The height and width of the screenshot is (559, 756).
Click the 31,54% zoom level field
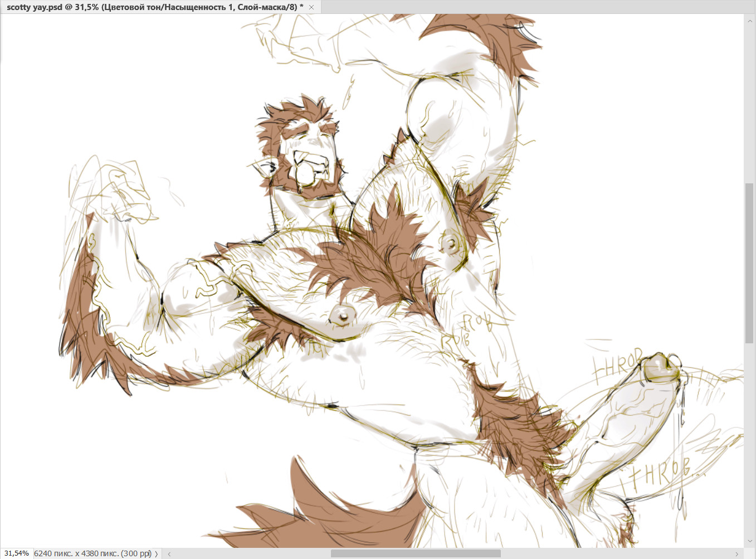coord(16,553)
